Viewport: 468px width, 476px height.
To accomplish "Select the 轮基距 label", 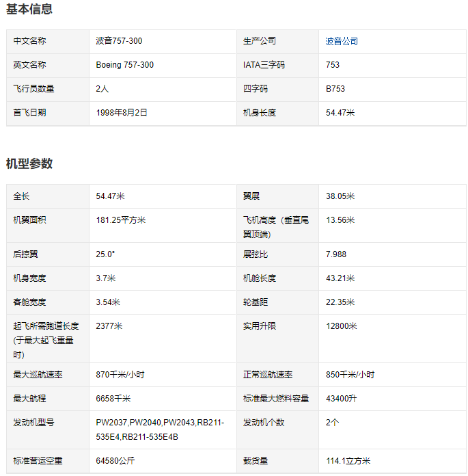I will coord(256,302).
